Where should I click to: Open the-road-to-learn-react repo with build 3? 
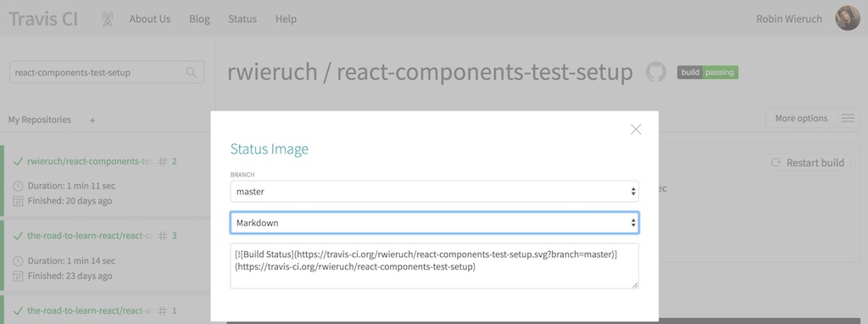[x=90, y=236]
